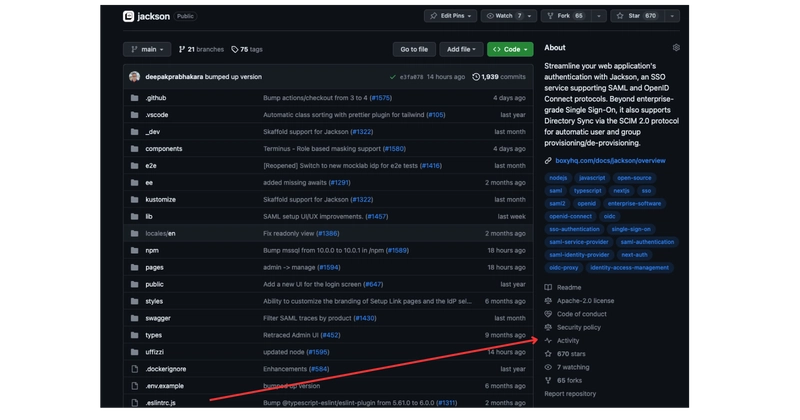Click the tag icon beside 75 tags
This screenshot has height=420, width=800.
[235, 50]
